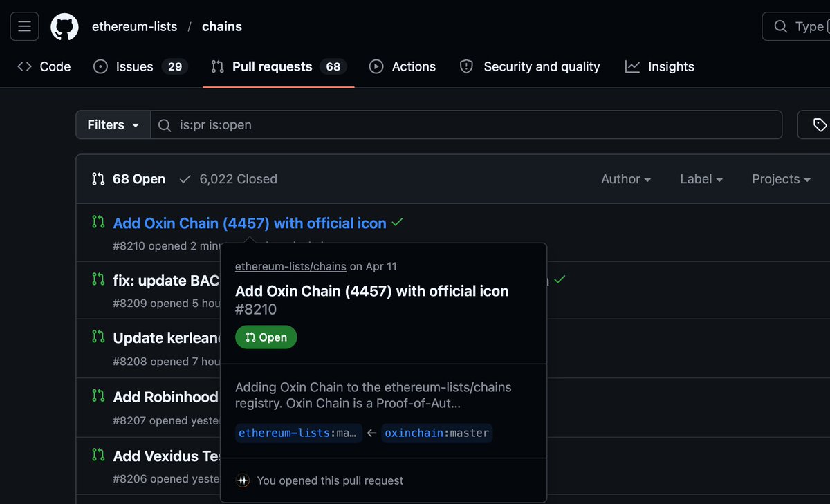
Task: Open the Actions tab
Action: (x=413, y=66)
